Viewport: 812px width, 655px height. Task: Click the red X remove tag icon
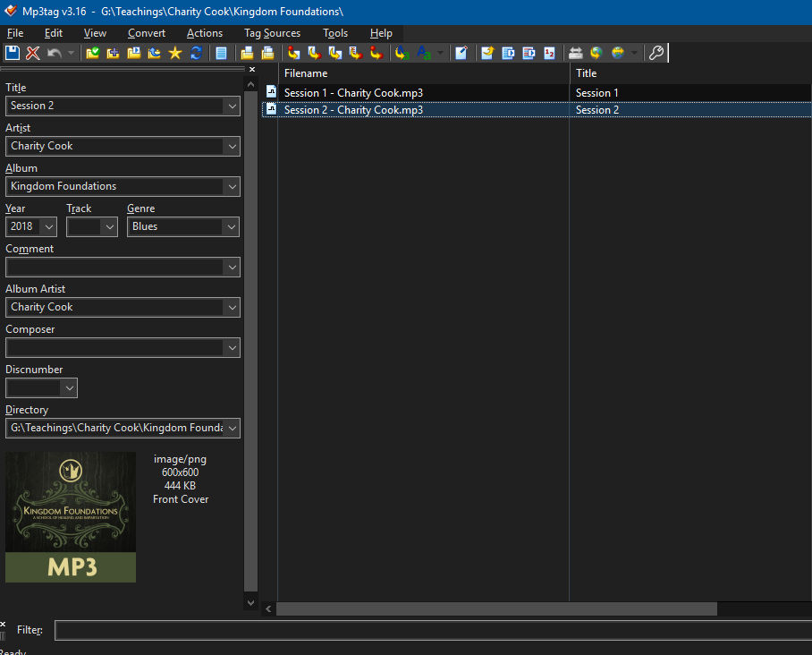point(33,54)
